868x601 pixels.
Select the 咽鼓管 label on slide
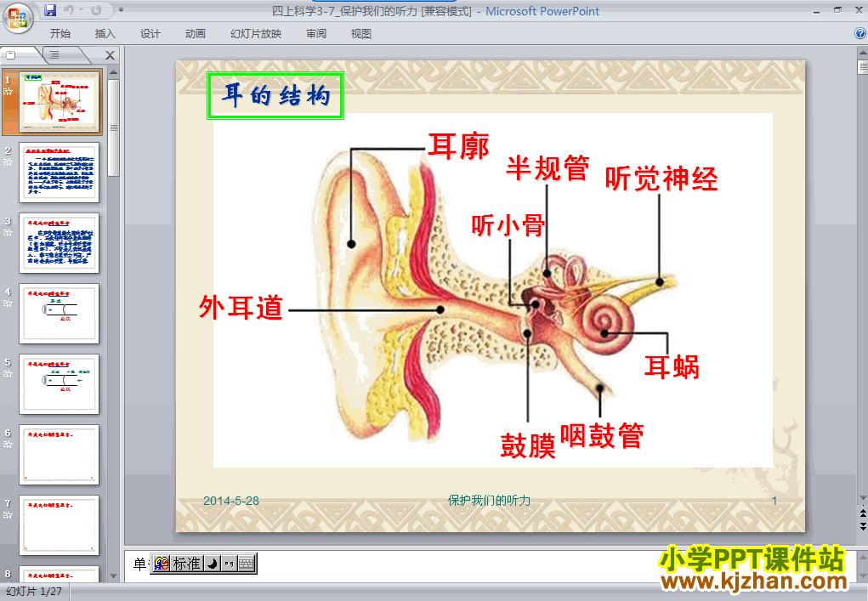(x=602, y=435)
